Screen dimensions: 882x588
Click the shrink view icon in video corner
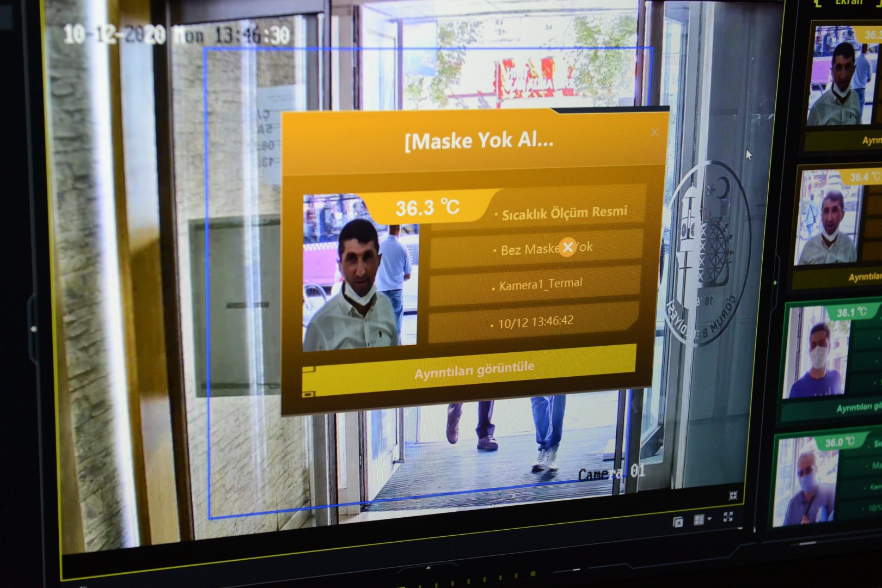point(733,495)
